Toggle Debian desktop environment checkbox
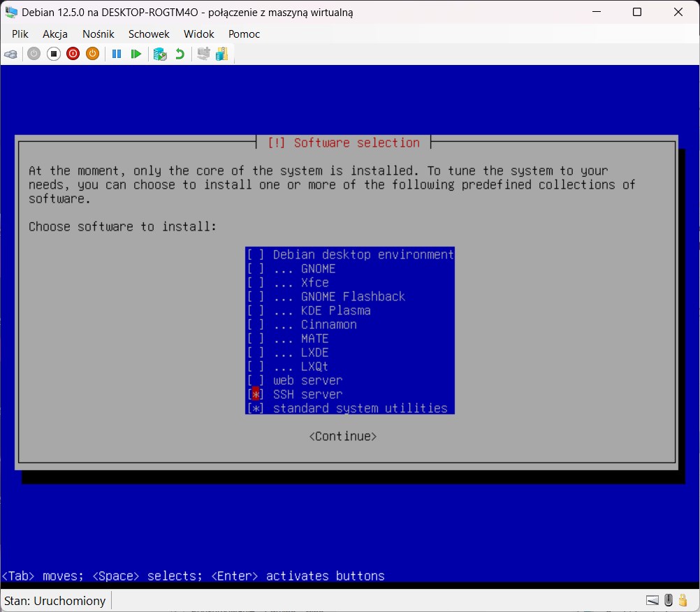 tap(256, 254)
